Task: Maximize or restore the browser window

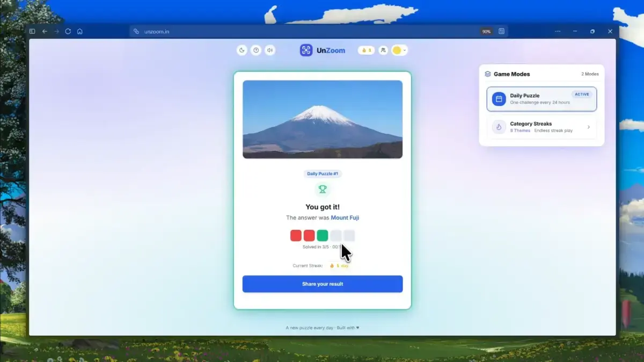Action: pos(592,31)
